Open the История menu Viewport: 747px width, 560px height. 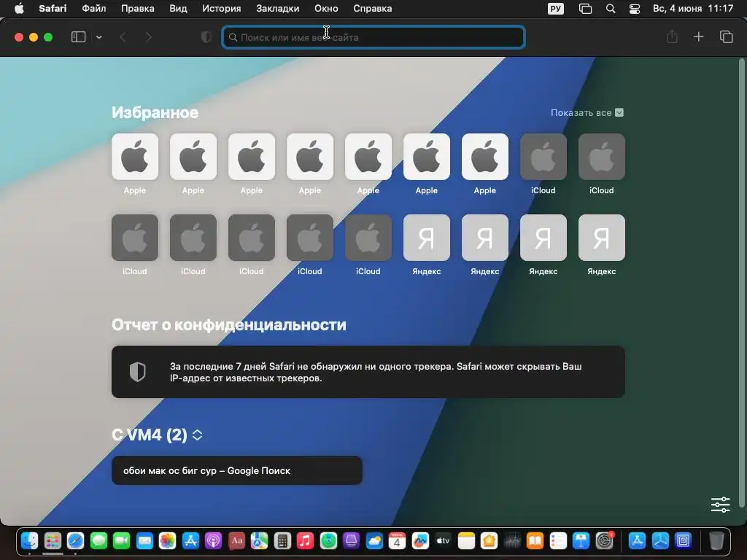(x=222, y=9)
